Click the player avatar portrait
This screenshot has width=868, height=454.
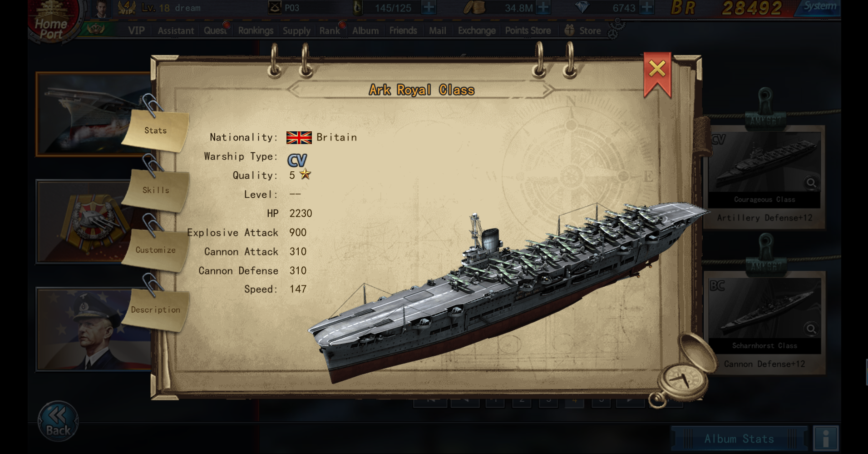pos(101,8)
